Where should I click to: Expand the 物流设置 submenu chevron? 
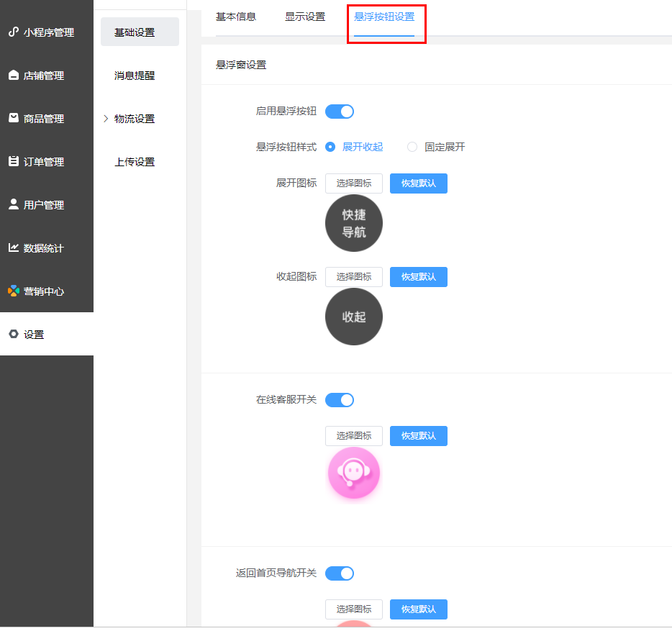point(106,119)
